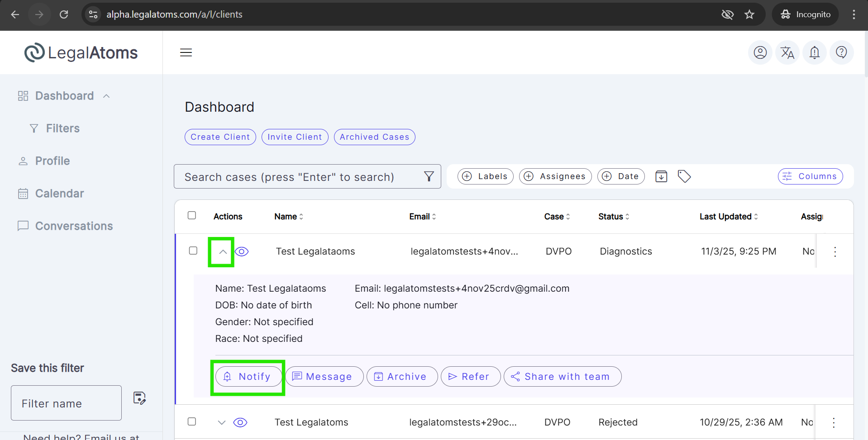Open the Columns selector
The width and height of the screenshot is (868, 440).
pyautogui.click(x=810, y=176)
